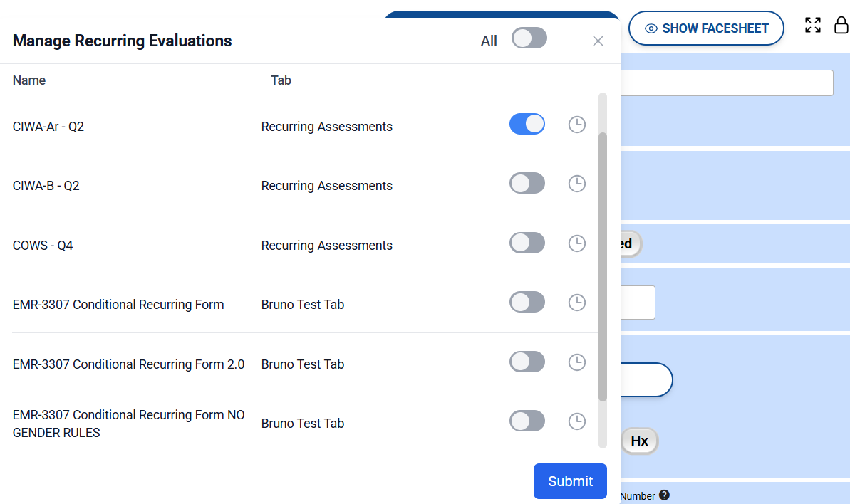Click the evaluations list scrollbar
This screenshot has width=850, height=504.
pyautogui.click(x=603, y=267)
